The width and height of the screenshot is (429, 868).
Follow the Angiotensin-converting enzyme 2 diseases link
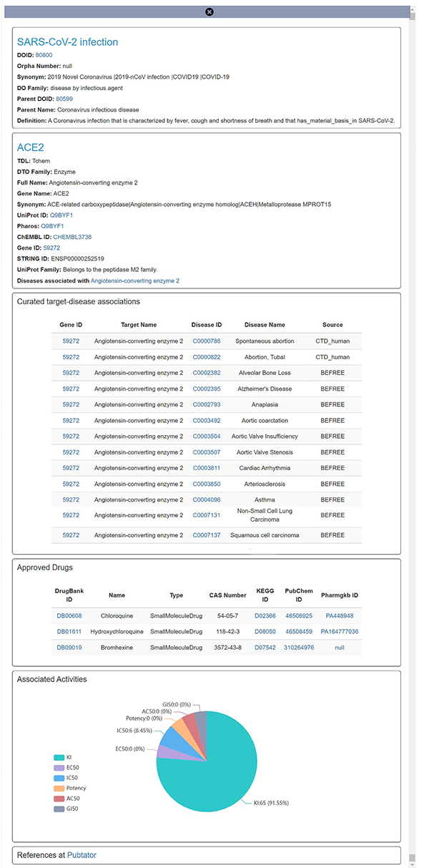click(x=134, y=281)
